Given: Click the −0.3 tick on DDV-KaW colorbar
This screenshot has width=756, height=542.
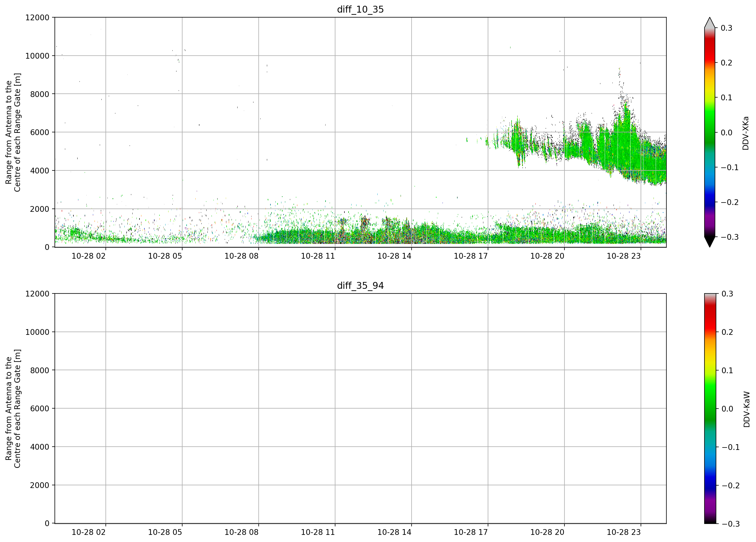Looking at the screenshot, I should click(x=731, y=524).
